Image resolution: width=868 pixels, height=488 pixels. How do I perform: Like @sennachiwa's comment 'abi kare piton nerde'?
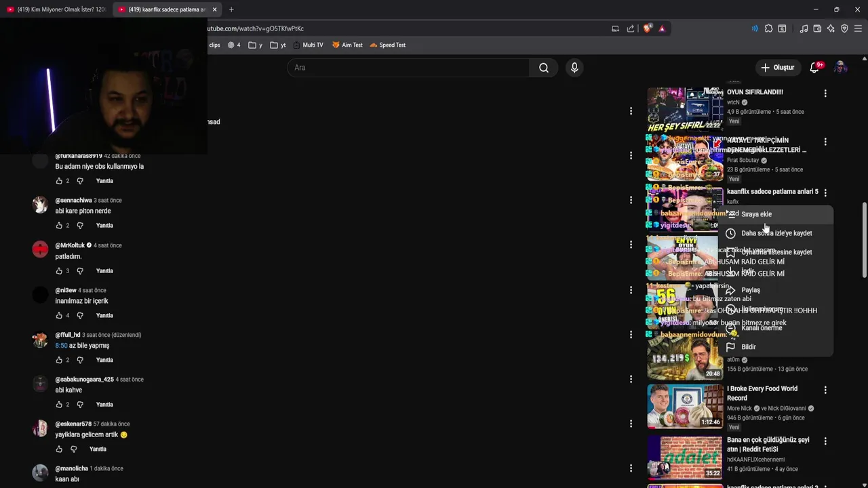click(x=59, y=225)
